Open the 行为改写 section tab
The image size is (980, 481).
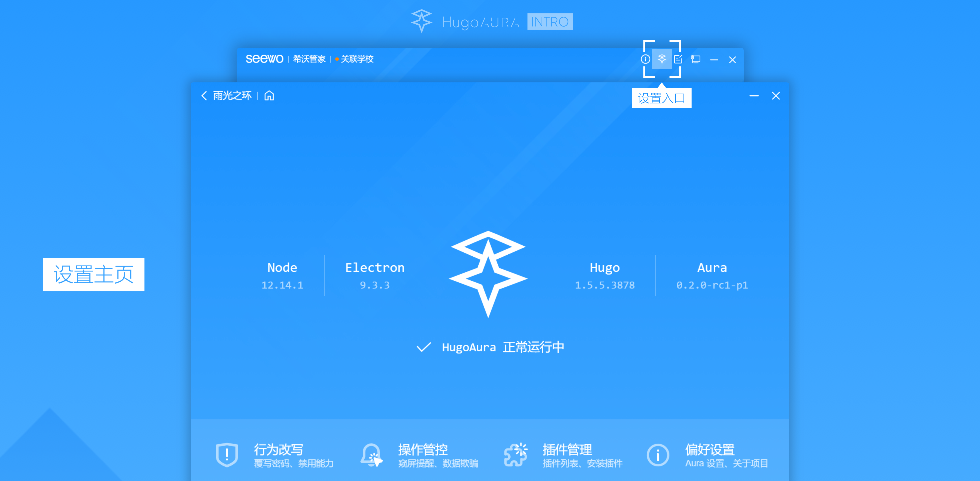[x=278, y=450]
